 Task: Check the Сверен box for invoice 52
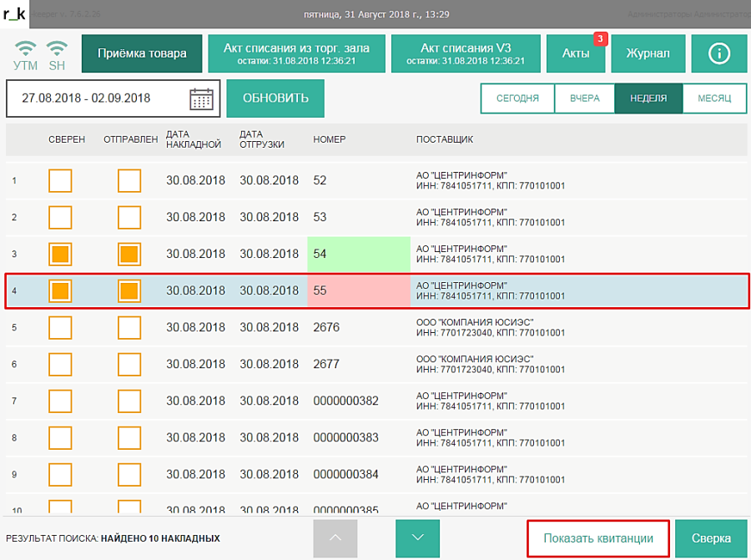(60, 180)
